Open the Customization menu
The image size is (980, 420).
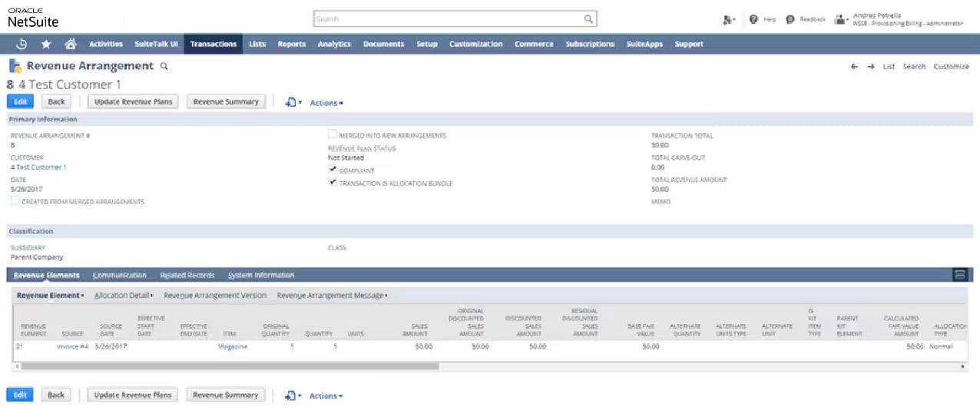[476, 44]
